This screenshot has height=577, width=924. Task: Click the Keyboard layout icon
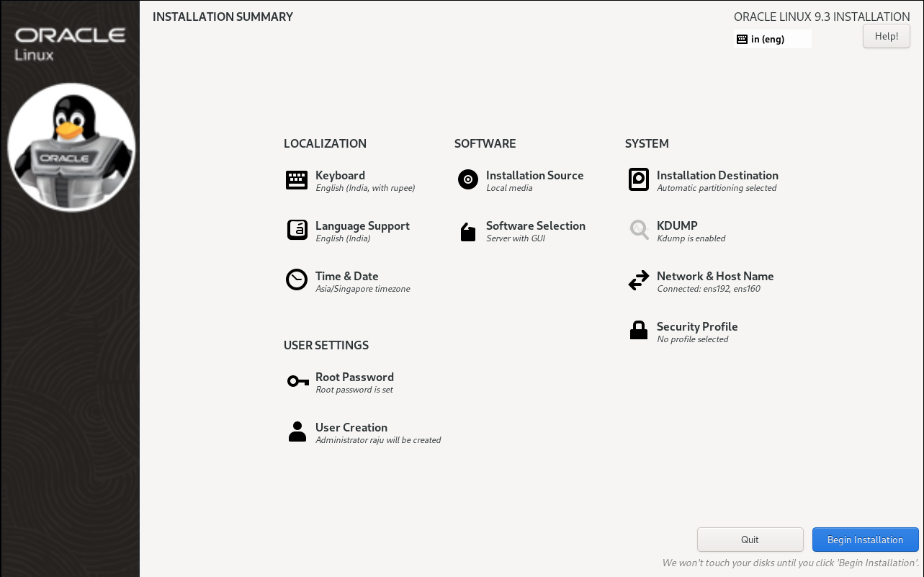tap(297, 180)
